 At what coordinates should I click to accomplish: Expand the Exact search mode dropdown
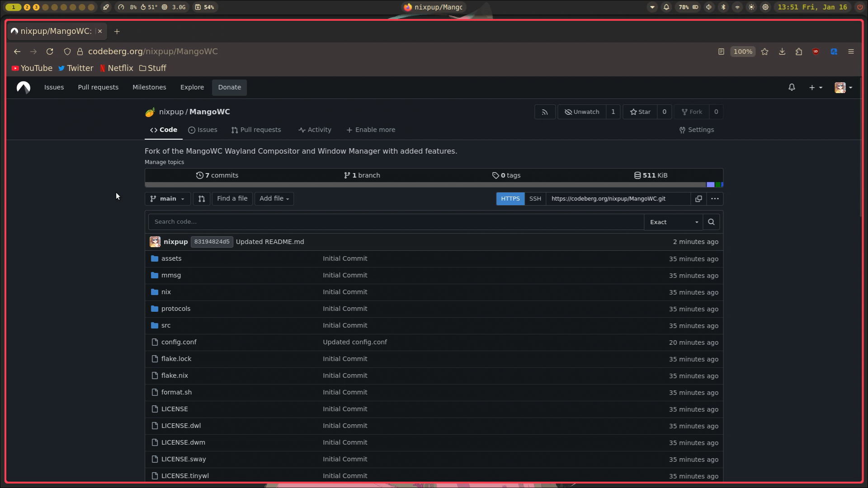[x=674, y=222]
